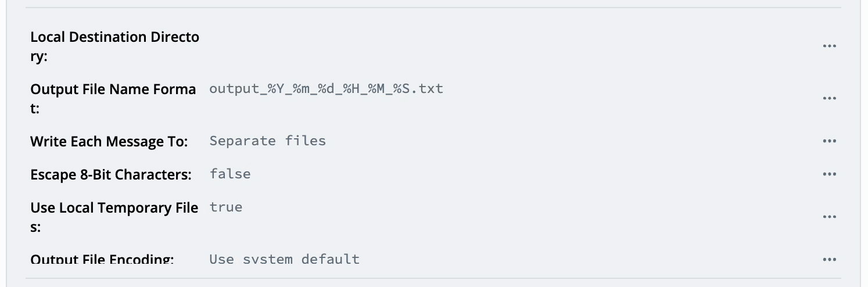Click the output_%Y_%m_%d file name format value
This screenshot has width=868, height=287.
[326, 89]
